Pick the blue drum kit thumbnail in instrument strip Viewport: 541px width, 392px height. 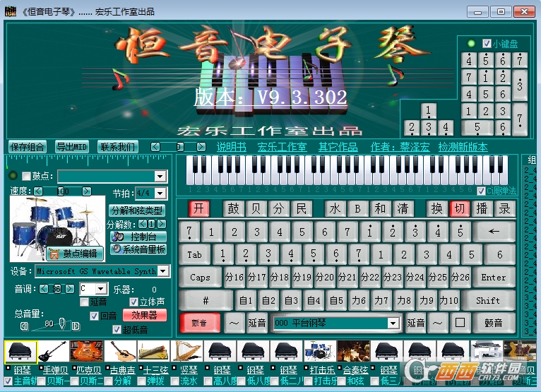point(319,351)
